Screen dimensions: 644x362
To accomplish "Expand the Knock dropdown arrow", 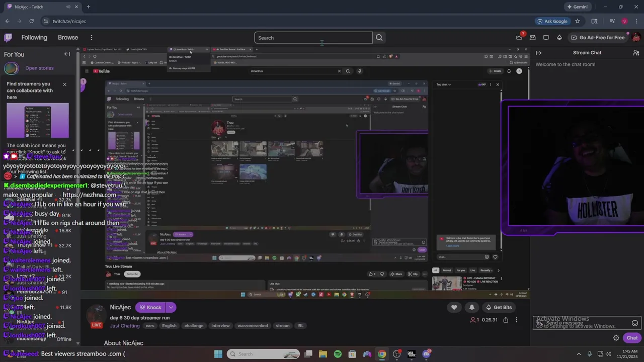I will click(171, 307).
